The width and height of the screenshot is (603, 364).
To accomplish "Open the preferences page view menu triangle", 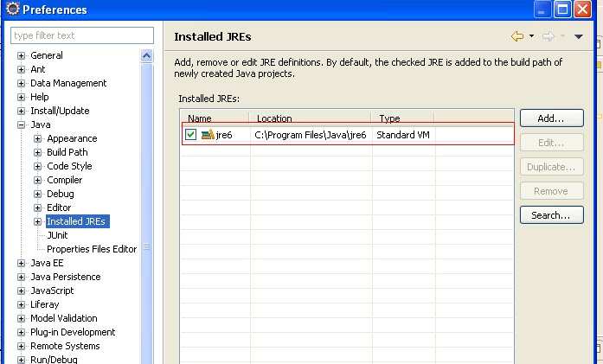I will click(x=579, y=36).
